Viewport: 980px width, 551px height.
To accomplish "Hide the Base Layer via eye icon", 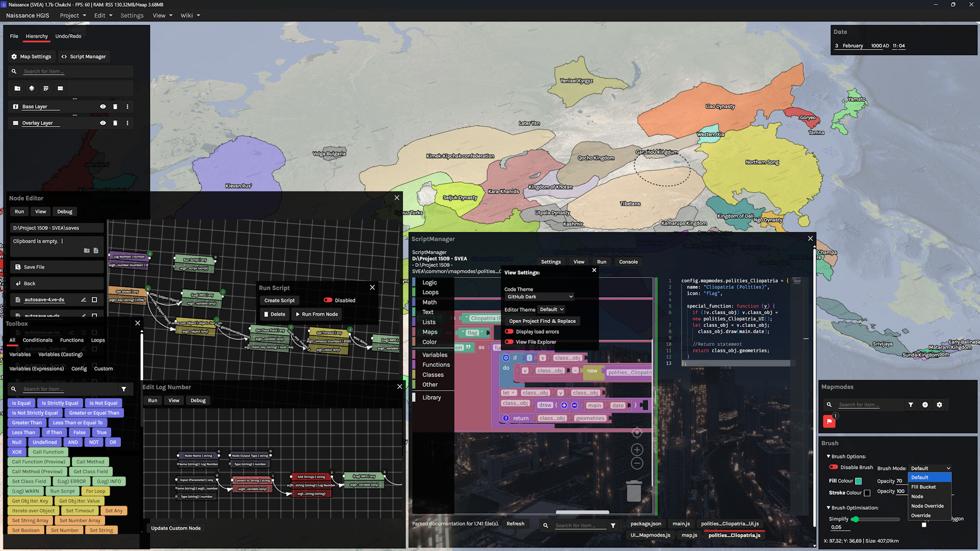I will click(x=103, y=107).
